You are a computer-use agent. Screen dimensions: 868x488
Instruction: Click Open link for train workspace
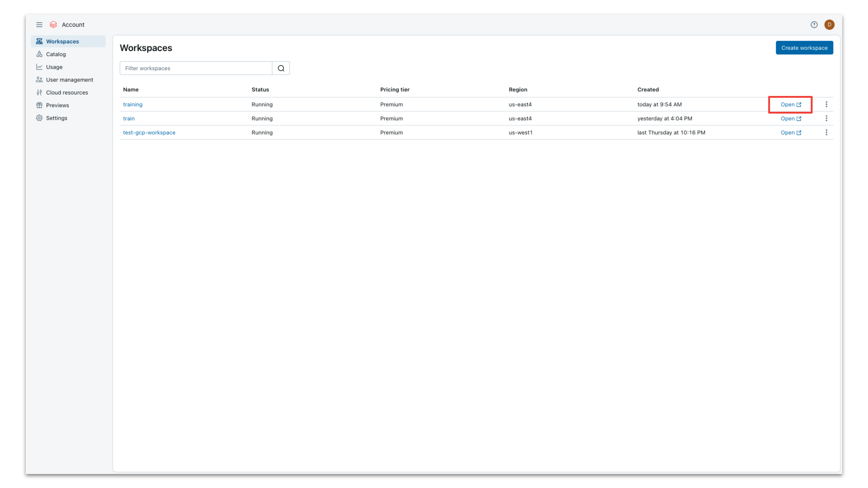790,118
